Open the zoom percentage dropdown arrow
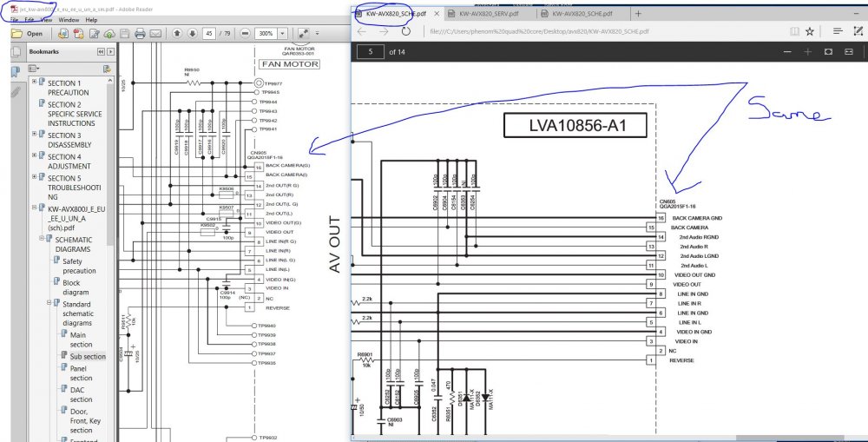This screenshot has height=442, width=868. (283, 34)
